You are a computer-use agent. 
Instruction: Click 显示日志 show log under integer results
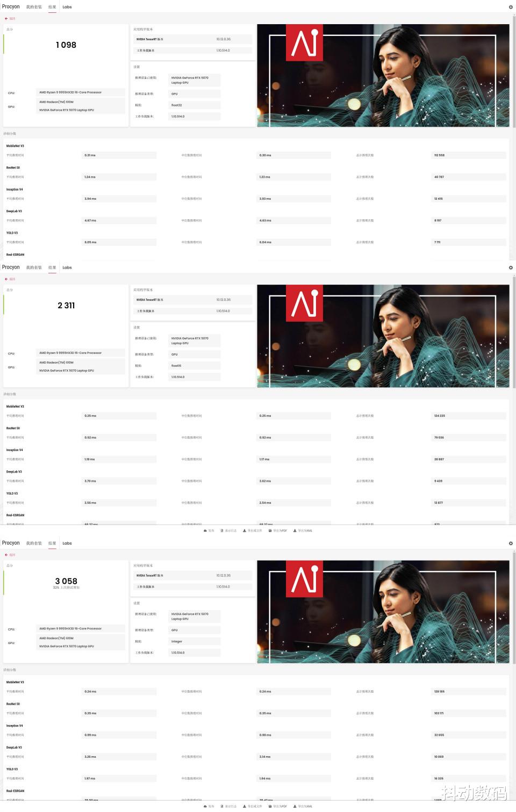[228, 806]
